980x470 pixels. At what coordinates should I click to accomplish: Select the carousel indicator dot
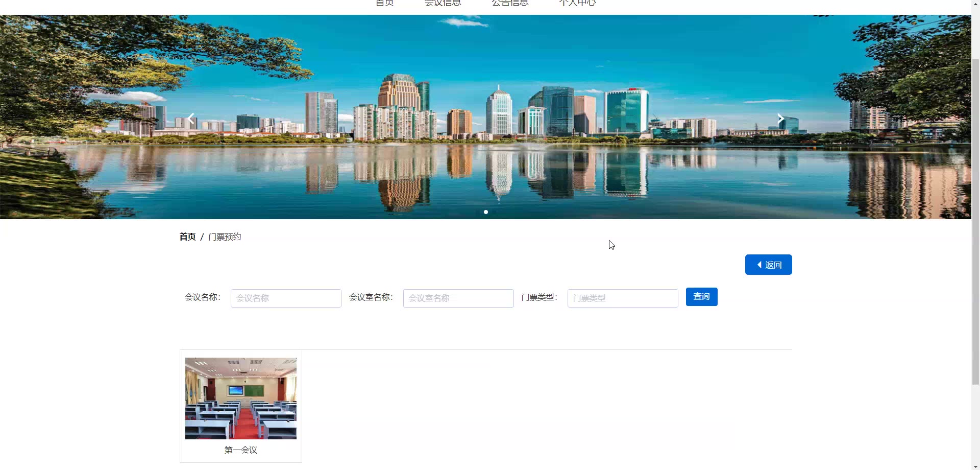(x=486, y=212)
